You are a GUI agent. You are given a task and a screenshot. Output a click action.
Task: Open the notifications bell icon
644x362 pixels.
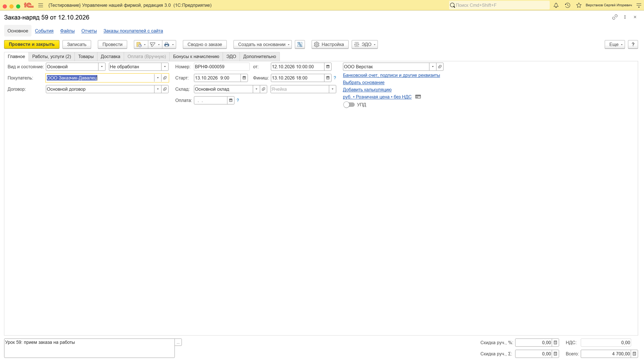[556, 5]
